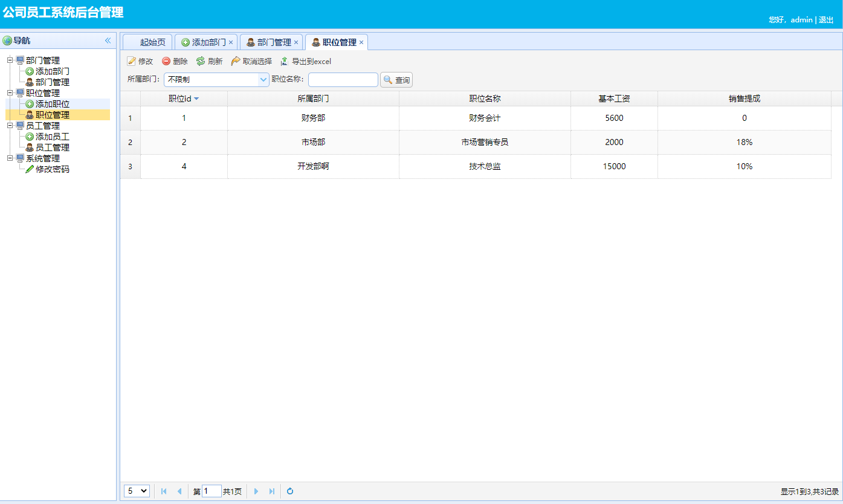Click the magnifier icon on the 查询 button

click(387, 80)
